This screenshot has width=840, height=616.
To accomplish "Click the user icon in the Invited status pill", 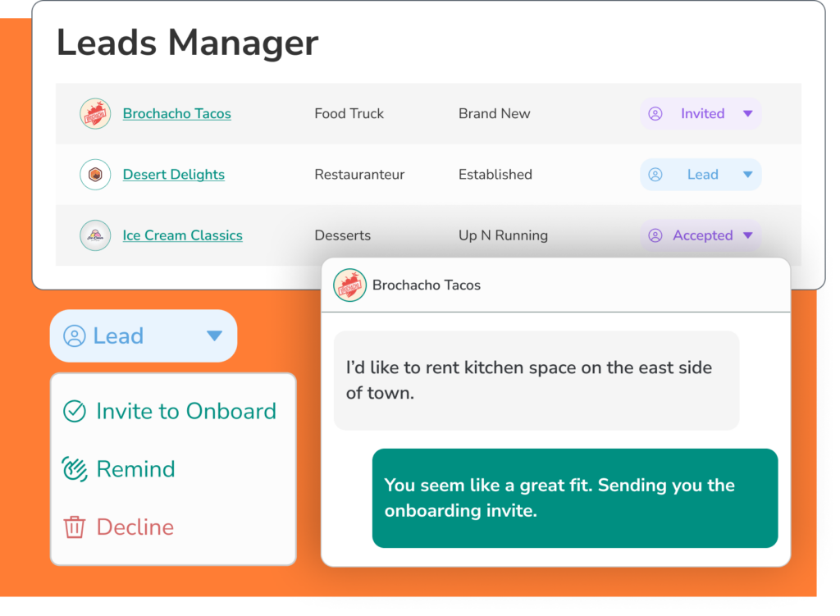I will click(655, 113).
